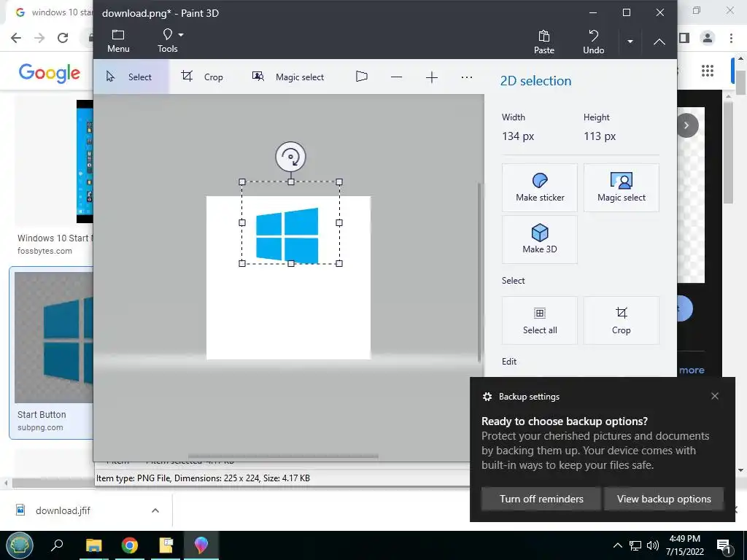Reload the Chrome page
The image size is (747, 560).
point(63,38)
